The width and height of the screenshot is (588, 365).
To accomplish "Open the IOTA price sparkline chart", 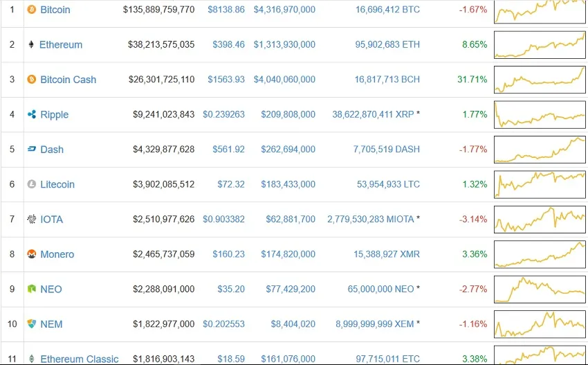I will click(x=540, y=220).
